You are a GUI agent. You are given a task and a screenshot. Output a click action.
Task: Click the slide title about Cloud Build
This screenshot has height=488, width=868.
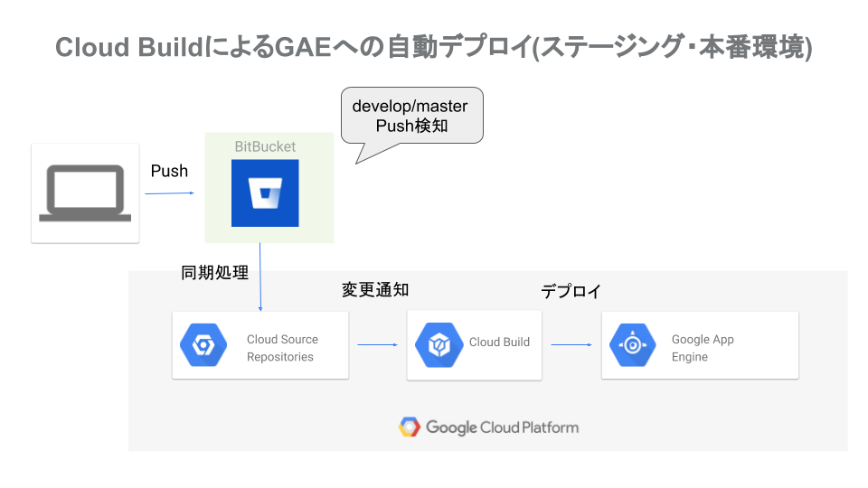point(433,46)
